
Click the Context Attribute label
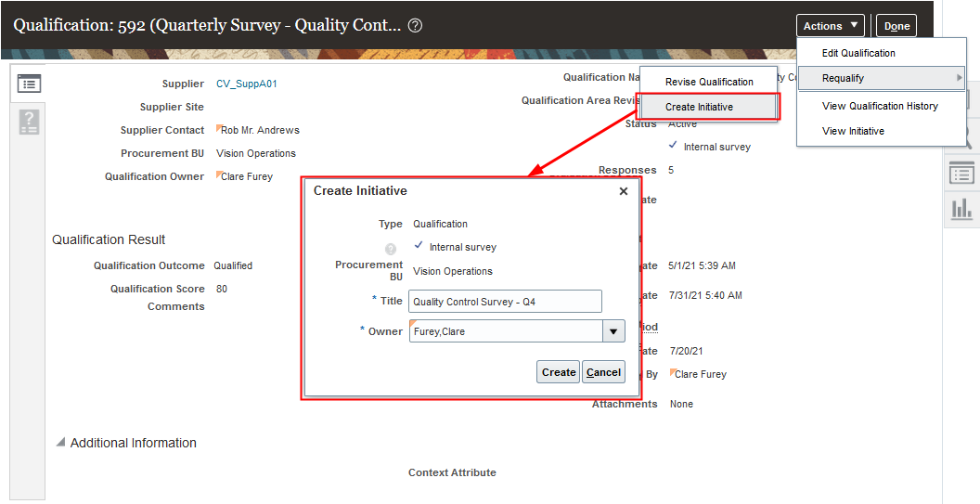click(452, 472)
